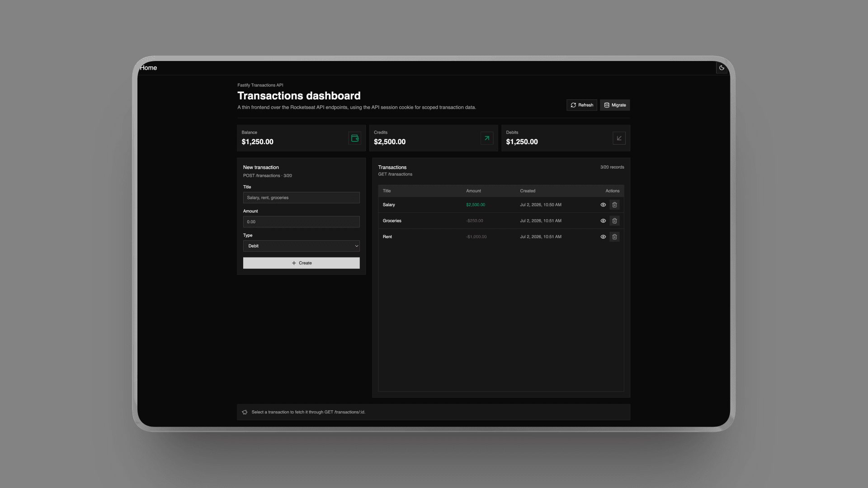
Task: Click the Title column header
Action: tap(387, 191)
